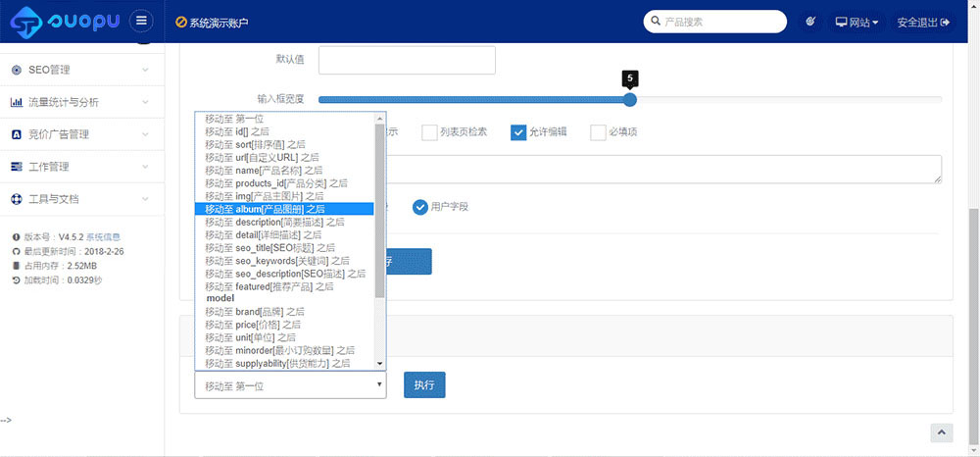The image size is (980, 457).
Task: Click the memory usage icon
Action: [x=17, y=266]
